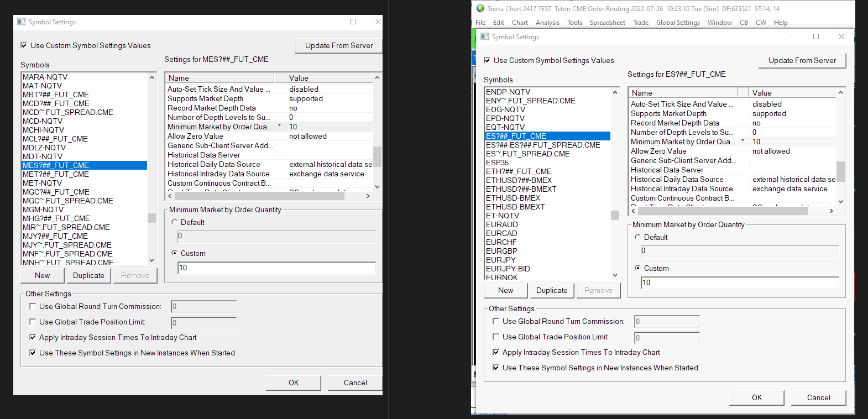Click Name column header in left settings table
Viewport: 868px width, 419px height.
tap(219, 78)
